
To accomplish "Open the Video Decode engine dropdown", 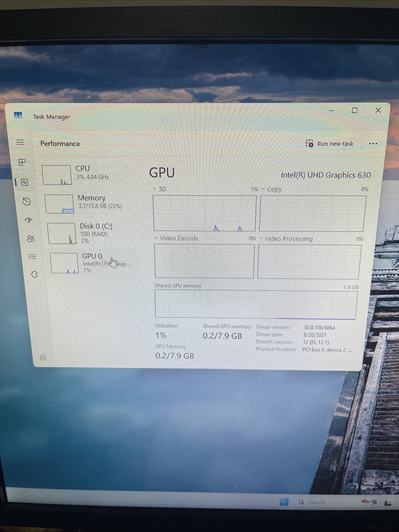I will point(176,238).
